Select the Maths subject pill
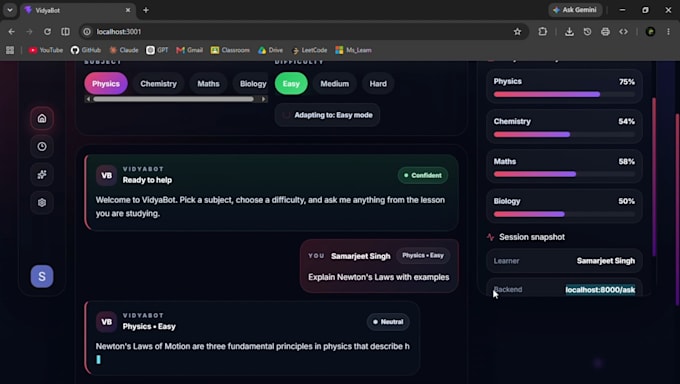The image size is (680, 384). [208, 84]
